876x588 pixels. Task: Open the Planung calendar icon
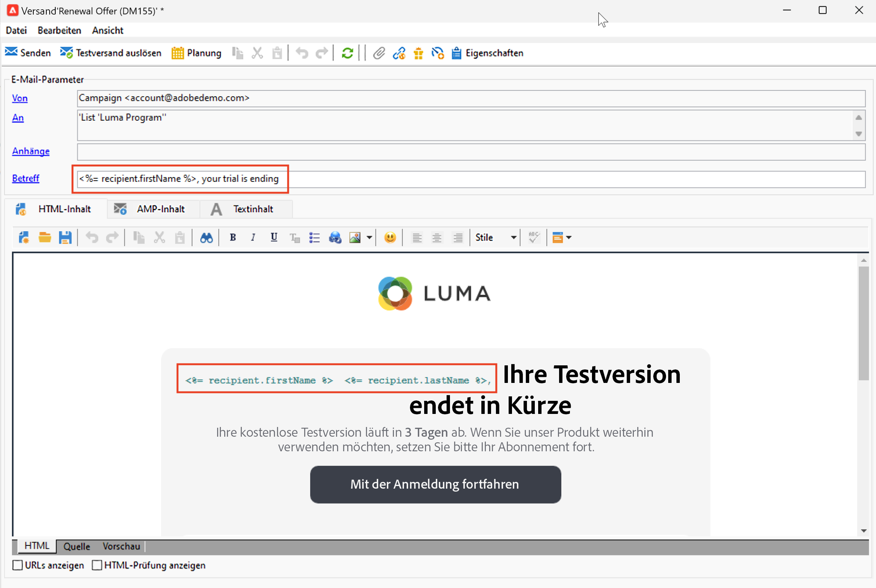tap(178, 53)
